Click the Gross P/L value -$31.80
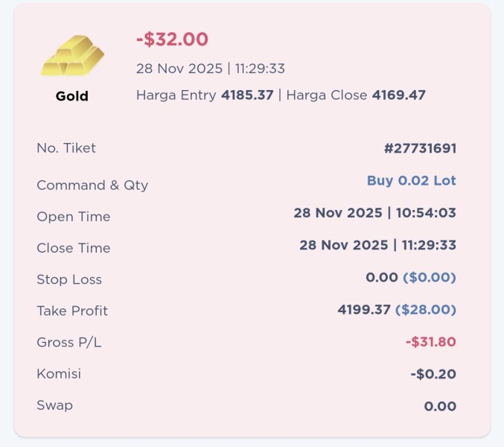 [430, 342]
